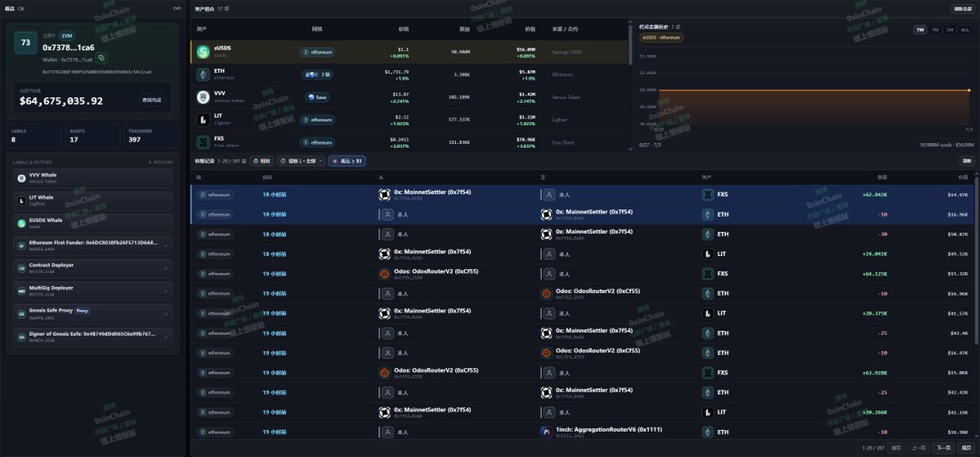Viewport: 980px width, 457px height.
Task: Click the 刷新 button above transfers table
Action: pyautogui.click(x=967, y=161)
